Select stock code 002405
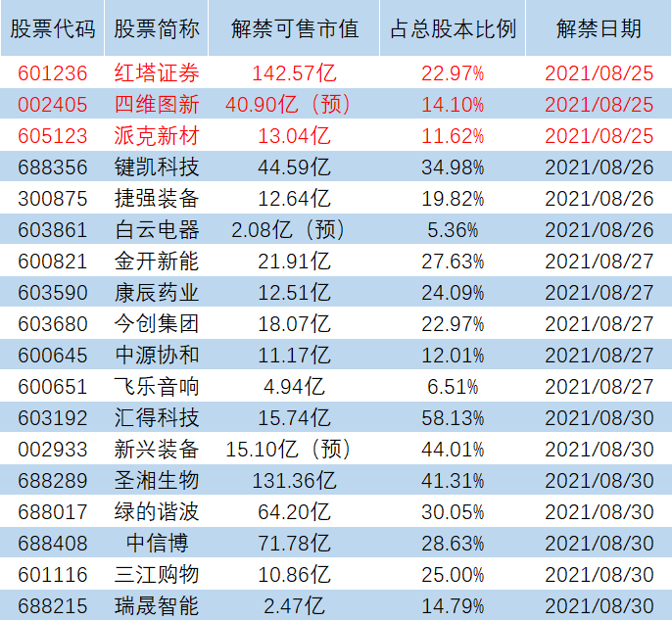 tap(52, 105)
